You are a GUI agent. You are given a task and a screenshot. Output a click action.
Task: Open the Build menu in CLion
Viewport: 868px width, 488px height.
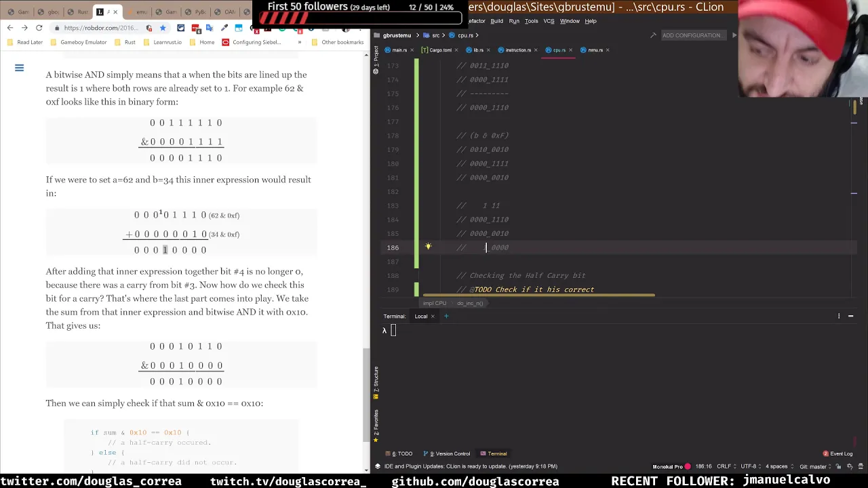point(496,21)
